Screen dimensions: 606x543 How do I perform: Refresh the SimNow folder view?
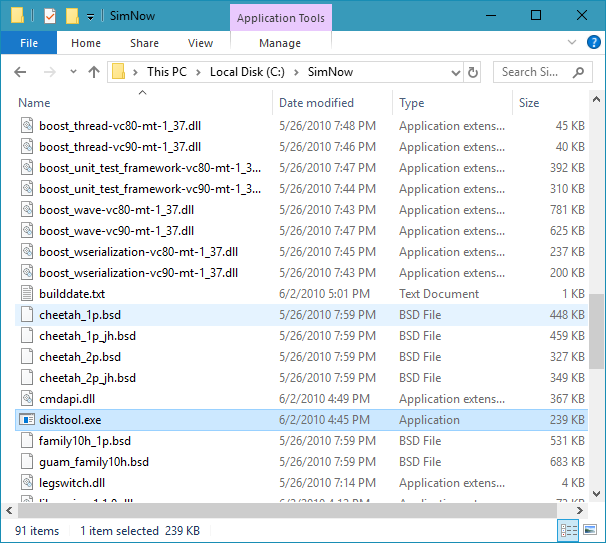click(473, 72)
